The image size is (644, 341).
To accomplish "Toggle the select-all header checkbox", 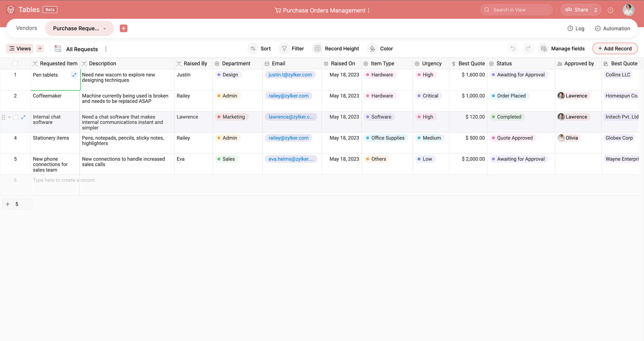I will coord(15,64).
